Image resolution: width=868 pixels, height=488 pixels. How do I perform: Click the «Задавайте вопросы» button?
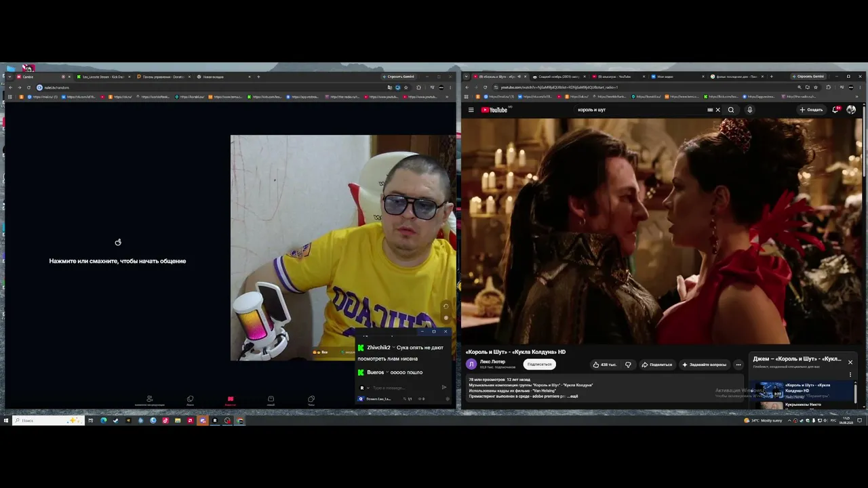[704, 365]
